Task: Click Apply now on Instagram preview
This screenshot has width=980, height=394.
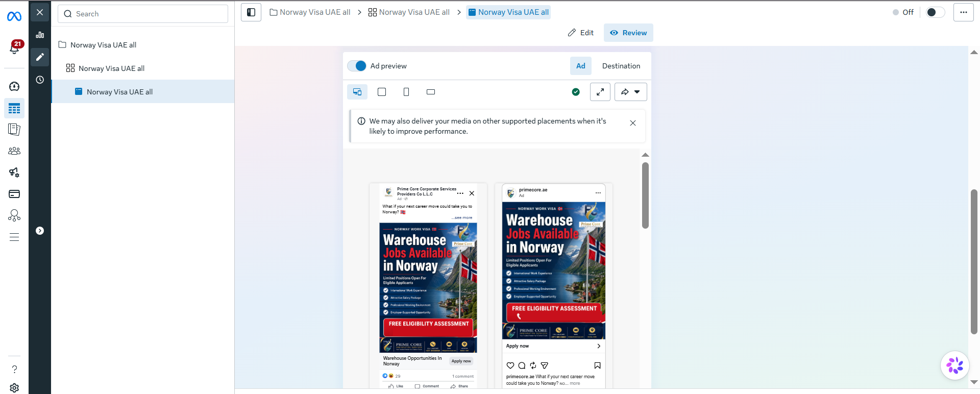Action: [x=554, y=346]
